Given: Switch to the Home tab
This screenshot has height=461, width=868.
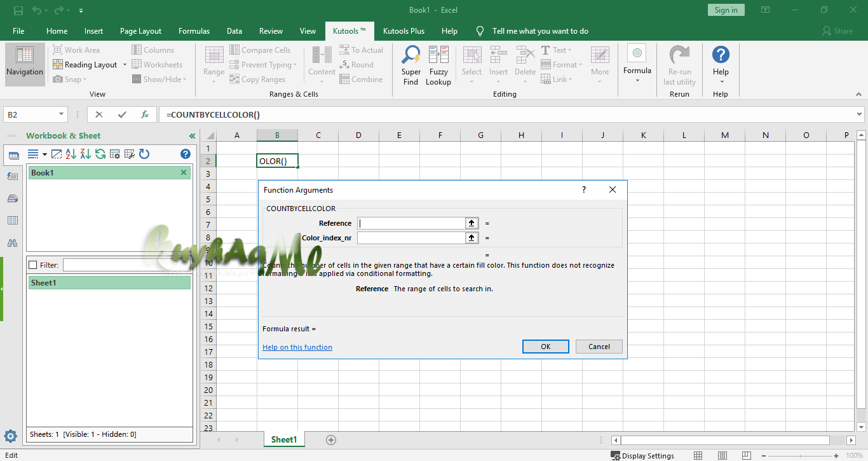Looking at the screenshot, I should pos(57,31).
